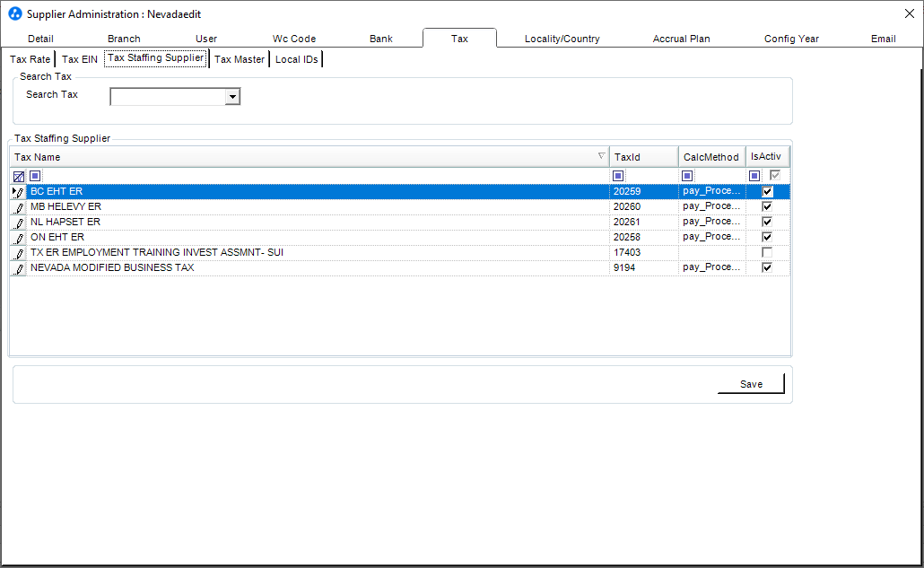Open the Locality/Country tab
Screen dimensions: 924x568
[562, 39]
